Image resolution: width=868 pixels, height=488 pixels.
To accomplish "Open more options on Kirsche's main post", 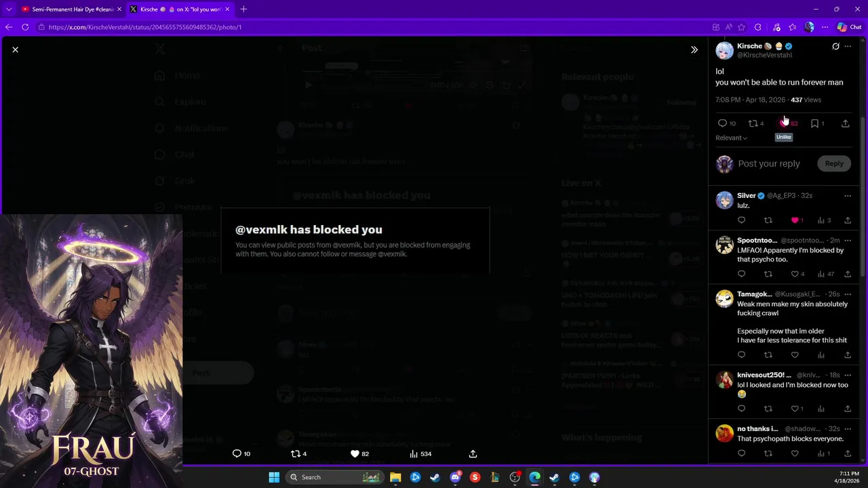I will [848, 46].
